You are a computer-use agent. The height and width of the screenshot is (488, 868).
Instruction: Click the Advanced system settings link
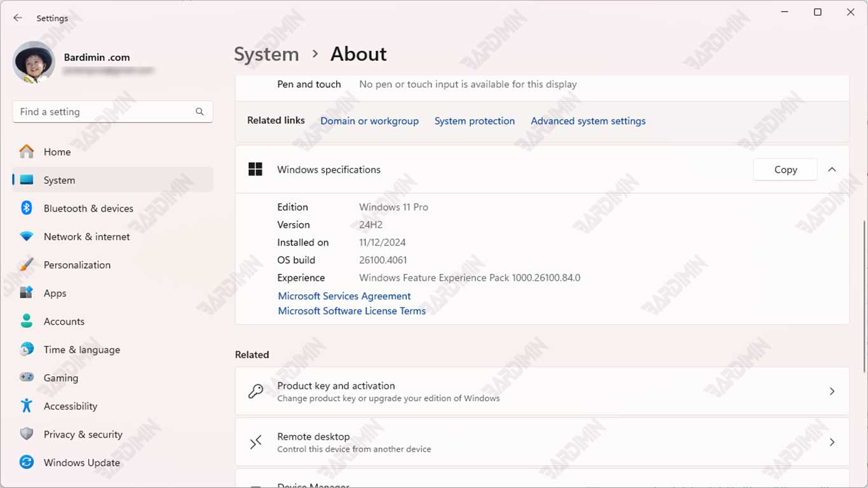tap(588, 121)
